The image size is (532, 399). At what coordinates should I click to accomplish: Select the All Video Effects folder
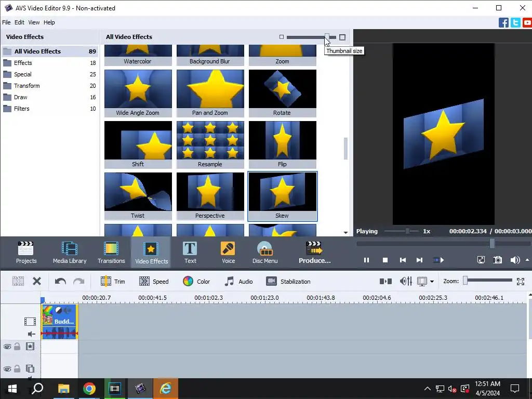(x=49, y=51)
